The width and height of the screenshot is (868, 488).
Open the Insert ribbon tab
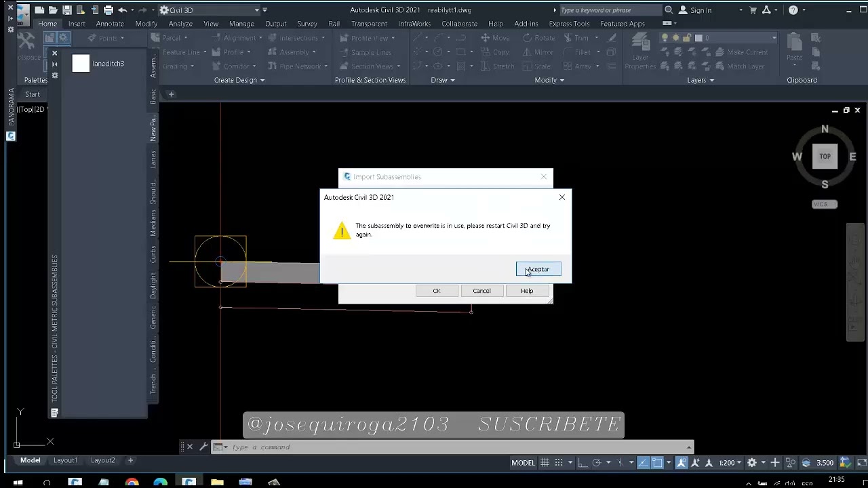pos(77,24)
